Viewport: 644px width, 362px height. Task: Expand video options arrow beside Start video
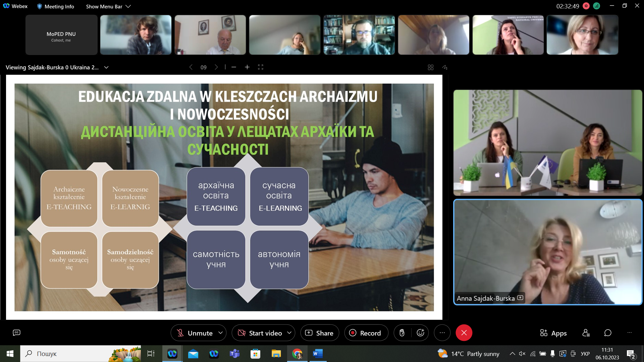tap(289, 333)
